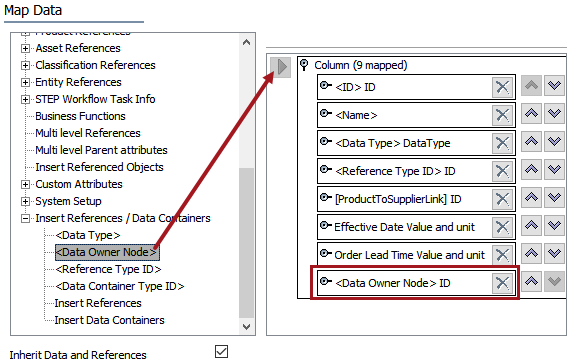Move [ProductToSupplierLink] ID row down
The height and width of the screenshot is (363, 572).
pos(554,197)
